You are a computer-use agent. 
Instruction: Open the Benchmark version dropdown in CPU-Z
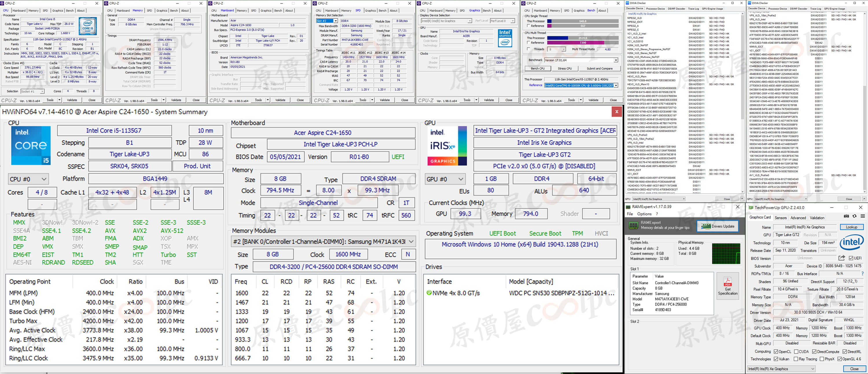click(x=581, y=60)
